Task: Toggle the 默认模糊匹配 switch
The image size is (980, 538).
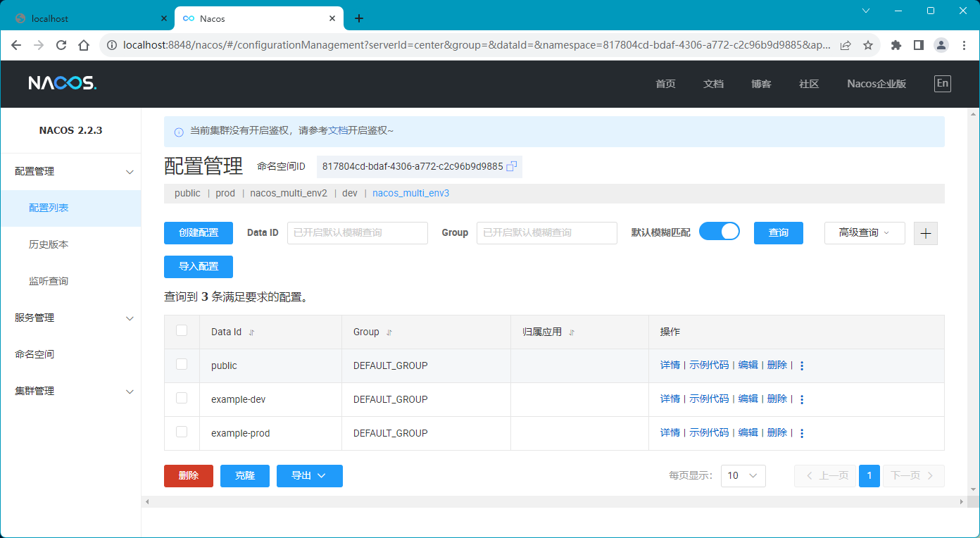Action: (x=720, y=232)
